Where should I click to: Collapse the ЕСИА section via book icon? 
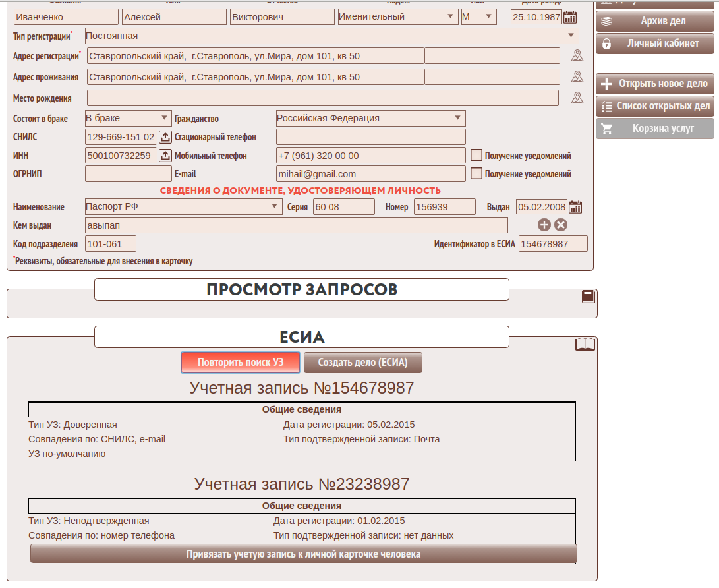[585, 344]
